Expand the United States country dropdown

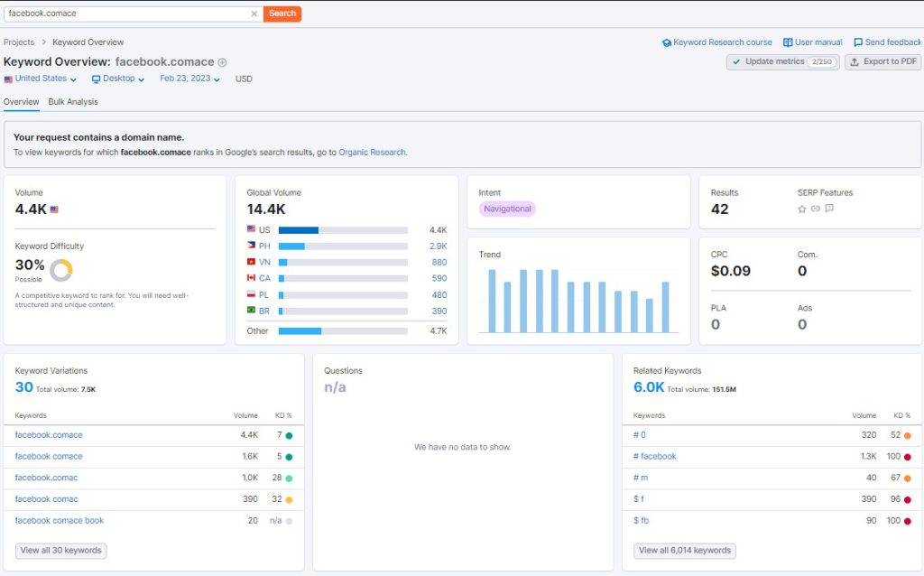[x=40, y=79]
